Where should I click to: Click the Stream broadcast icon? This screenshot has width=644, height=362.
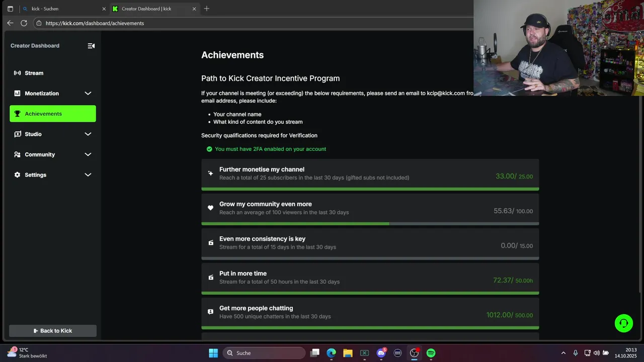click(17, 73)
